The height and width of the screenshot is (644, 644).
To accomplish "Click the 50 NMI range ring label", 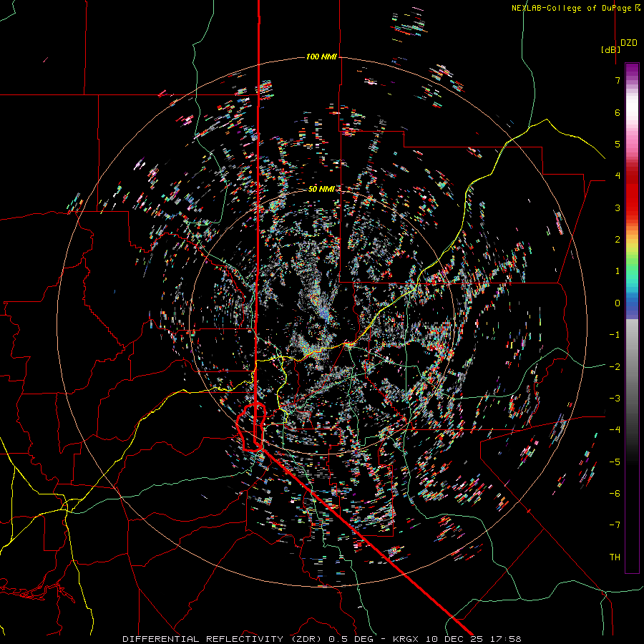I will pyautogui.click(x=321, y=189).
